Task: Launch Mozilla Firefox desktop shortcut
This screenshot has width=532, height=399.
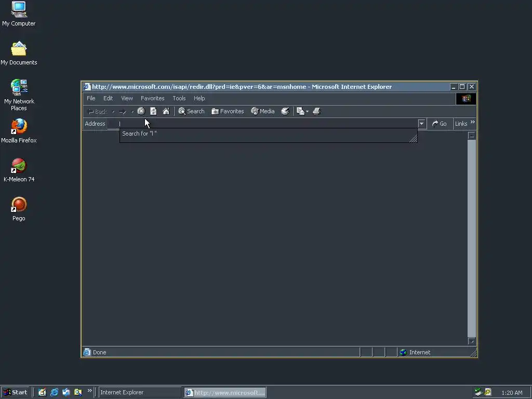Action: [x=19, y=131]
